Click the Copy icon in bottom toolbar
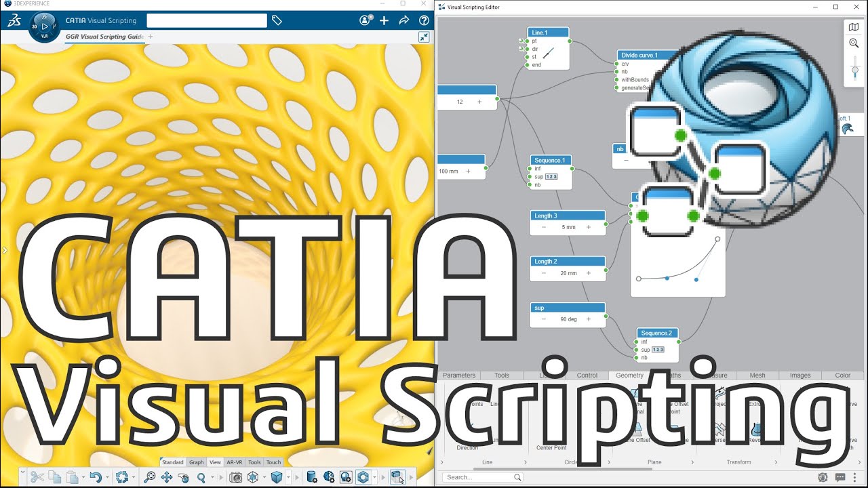868x488 pixels. click(54, 477)
